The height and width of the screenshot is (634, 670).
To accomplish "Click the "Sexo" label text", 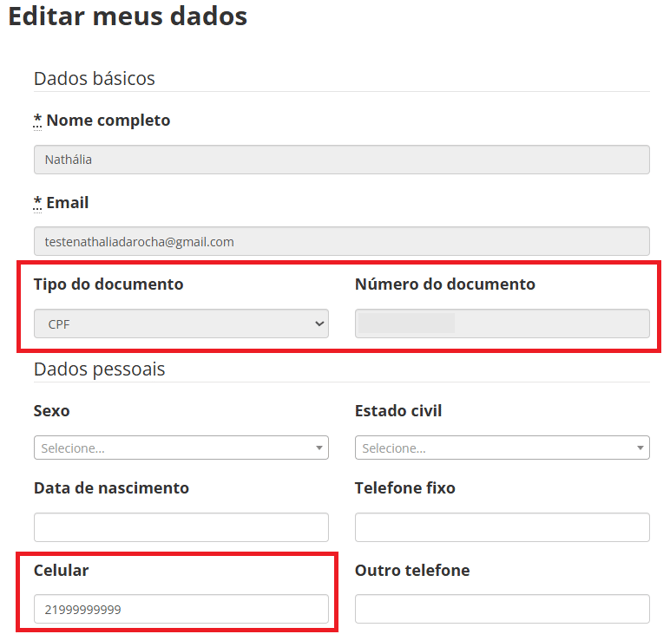I will click(52, 411).
